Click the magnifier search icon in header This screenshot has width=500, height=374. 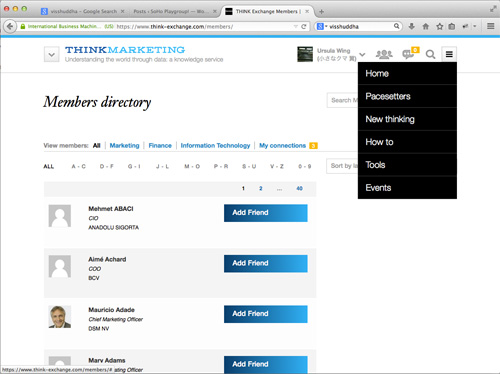430,54
